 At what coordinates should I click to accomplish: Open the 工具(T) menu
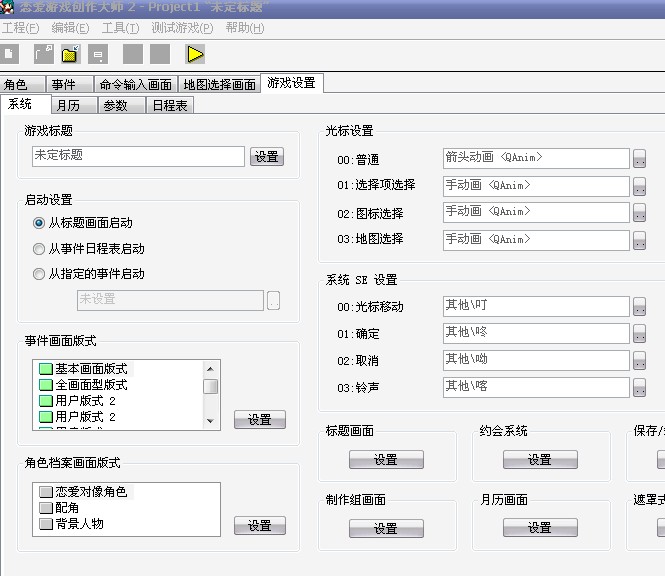point(120,28)
